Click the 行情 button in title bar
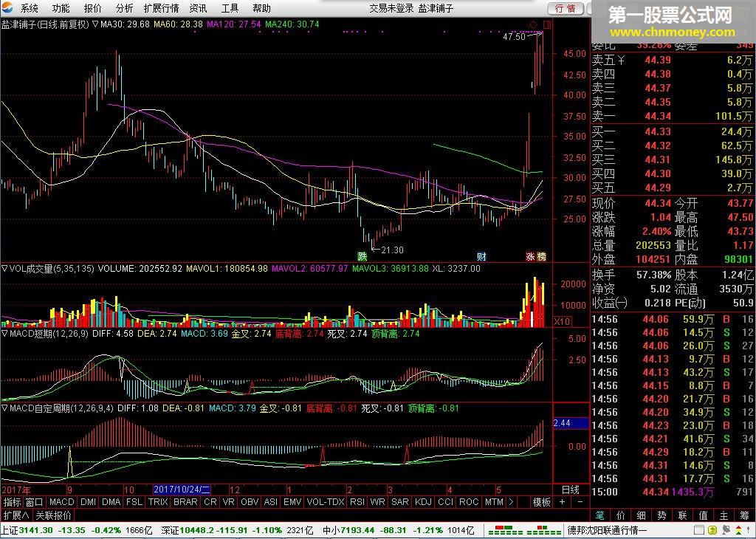The height and width of the screenshot is (539, 756). [x=566, y=8]
